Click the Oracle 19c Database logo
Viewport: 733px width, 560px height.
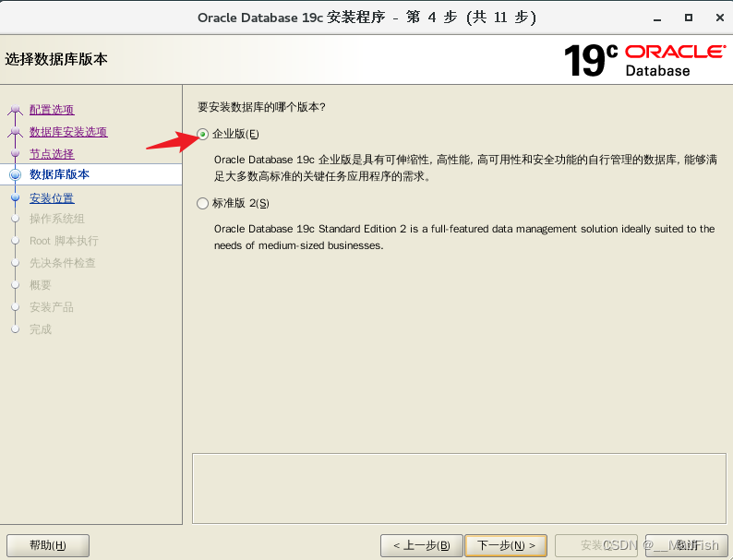pos(645,60)
